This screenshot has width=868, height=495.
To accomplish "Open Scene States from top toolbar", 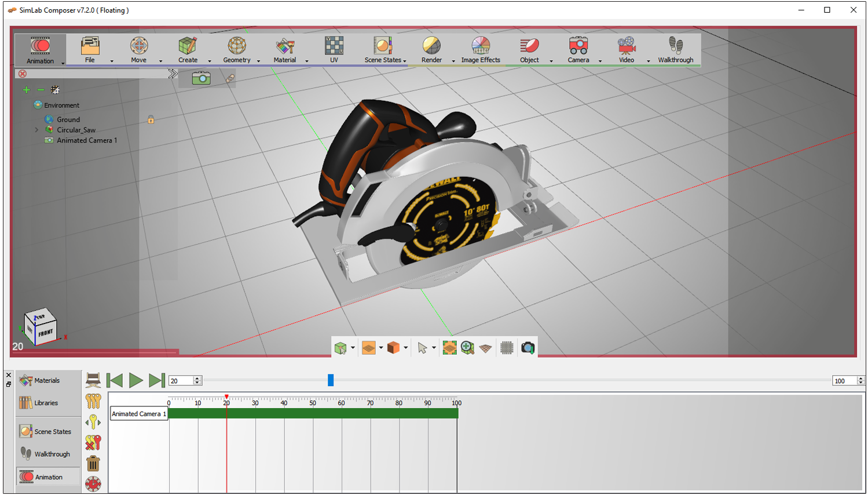I will [x=383, y=46].
